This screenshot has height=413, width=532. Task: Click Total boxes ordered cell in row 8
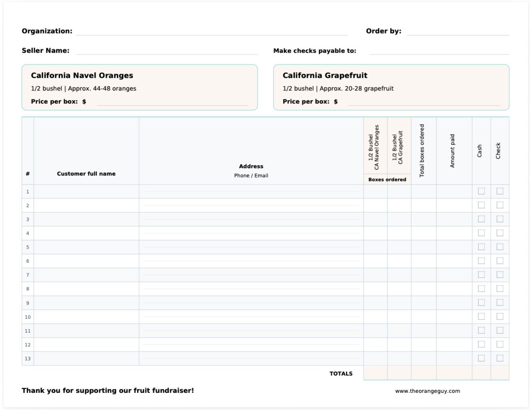[x=424, y=289]
